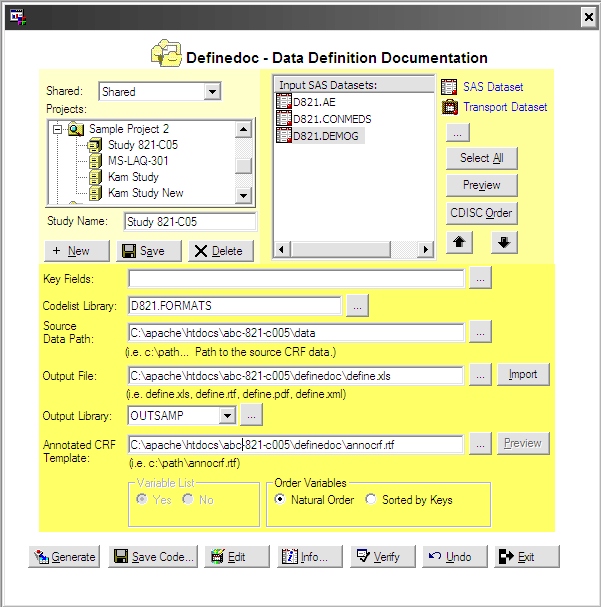Click the Definedoc header folder icon
The height and width of the screenshot is (607, 601).
(x=166, y=53)
